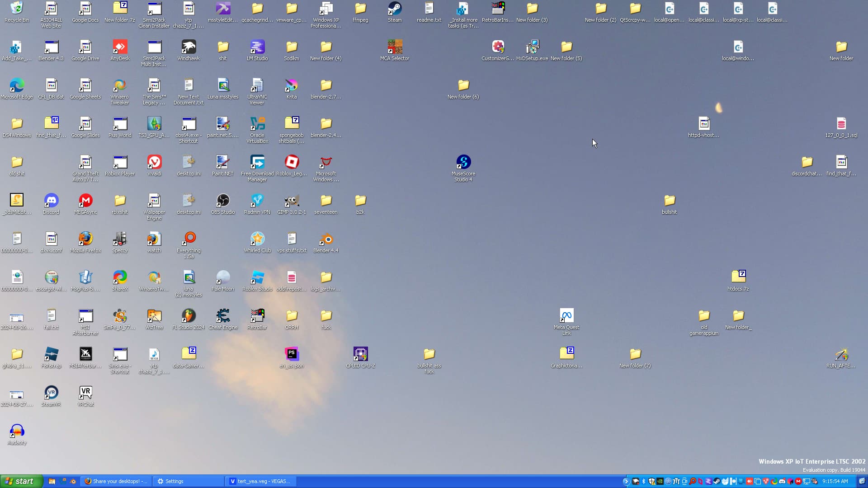Open Blender 4.4 shortcut

[x=326, y=243]
